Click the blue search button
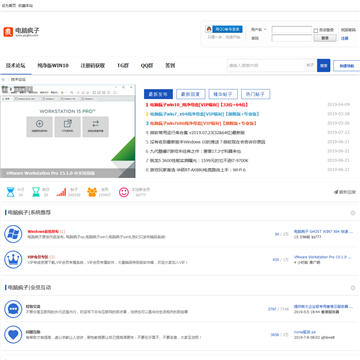360x360 pixels. [323, 65]
